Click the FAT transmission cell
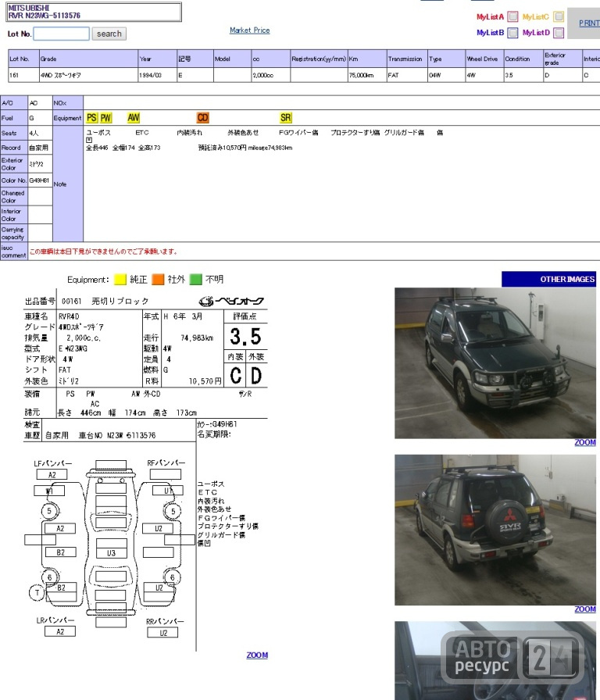This screenshot has height=700, width=600. click(x=407, y=75)
